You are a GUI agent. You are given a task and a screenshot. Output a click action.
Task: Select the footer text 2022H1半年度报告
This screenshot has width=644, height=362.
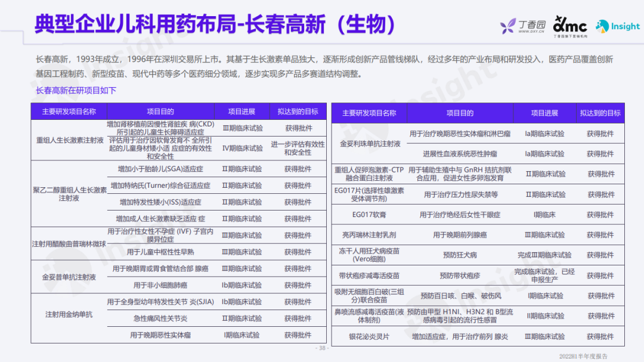(x=583, y=356)
